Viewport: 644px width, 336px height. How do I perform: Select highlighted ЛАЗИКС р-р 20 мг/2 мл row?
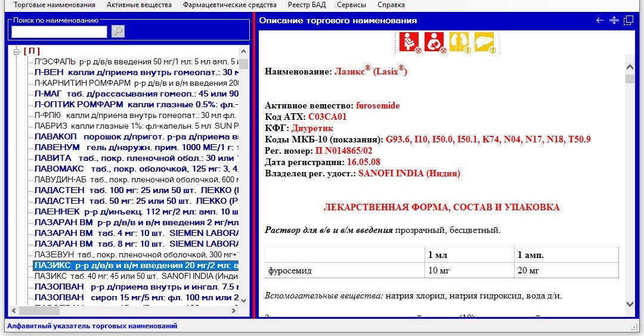point(136,266)
